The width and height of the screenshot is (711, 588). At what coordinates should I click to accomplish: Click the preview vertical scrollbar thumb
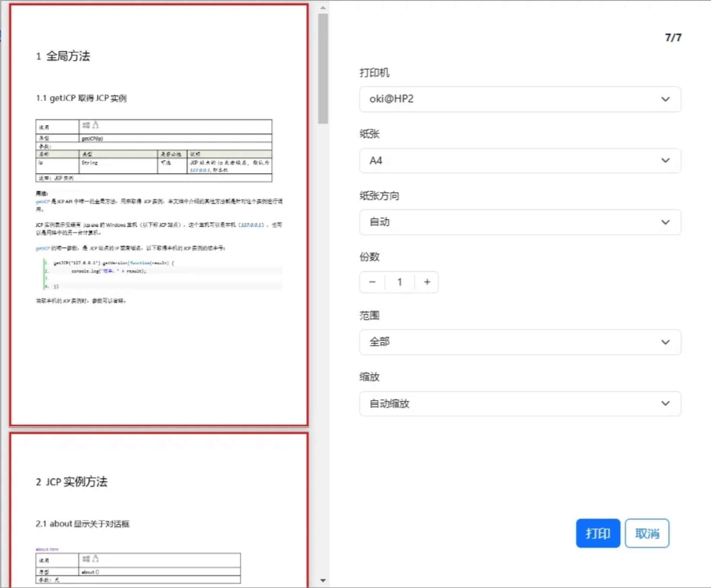click(323, 68)
